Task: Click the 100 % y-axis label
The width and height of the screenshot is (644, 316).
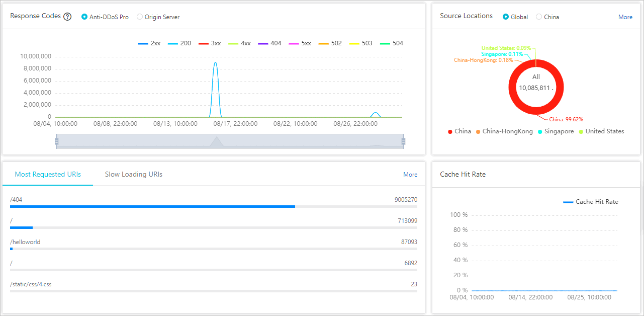Action: click(458, 215)
